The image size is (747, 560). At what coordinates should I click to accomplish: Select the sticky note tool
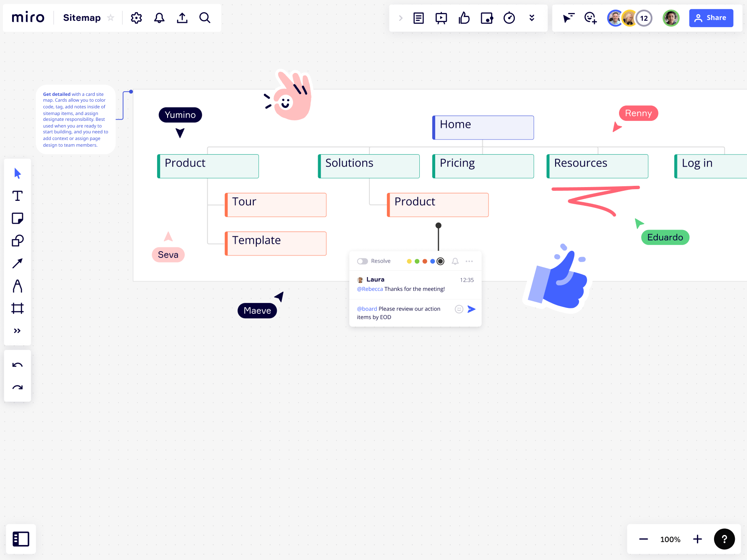click(17, 218)
